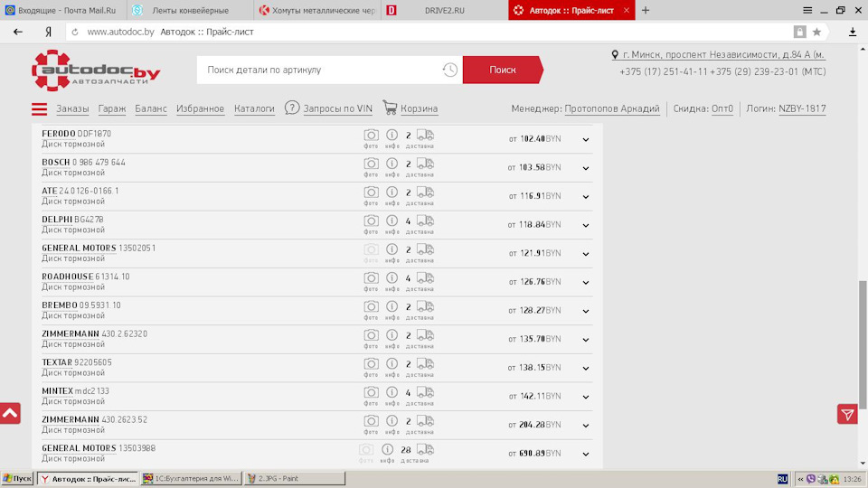Image resolution: width=868 pixels, height=488 pixels.
Task: Switch to 2.JPG - Paint taskbar window
Action: [x=294, y=479]
